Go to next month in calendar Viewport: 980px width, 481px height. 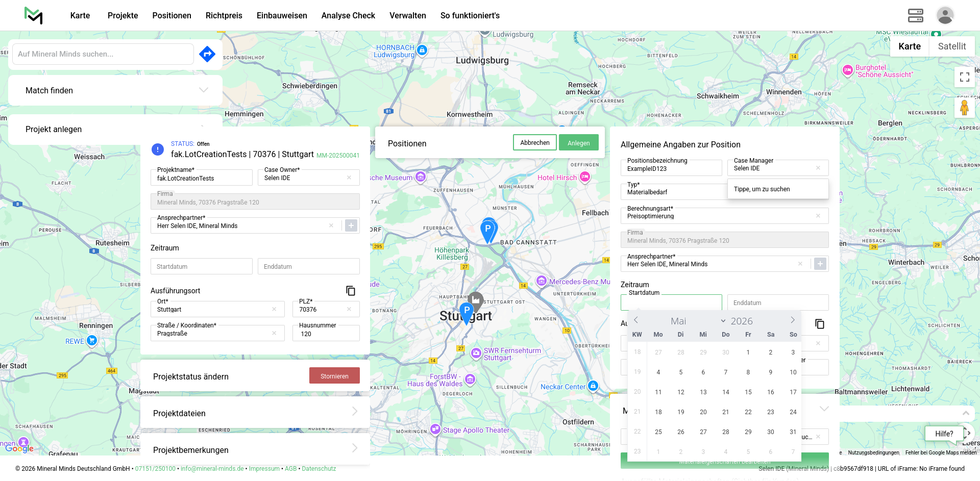pyautogui.click(x=792, y=320)
